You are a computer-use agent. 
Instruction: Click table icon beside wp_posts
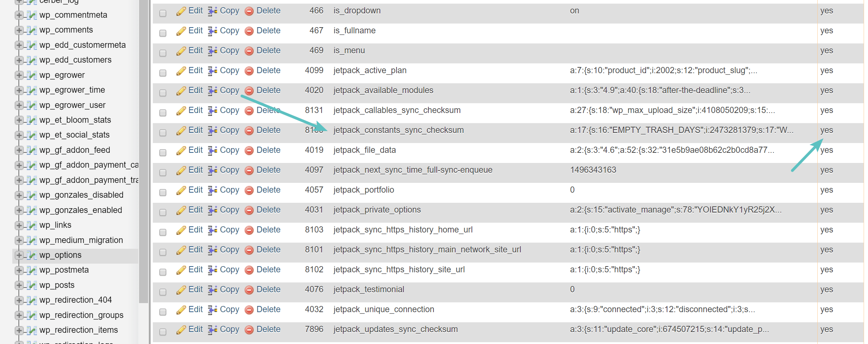32,285
